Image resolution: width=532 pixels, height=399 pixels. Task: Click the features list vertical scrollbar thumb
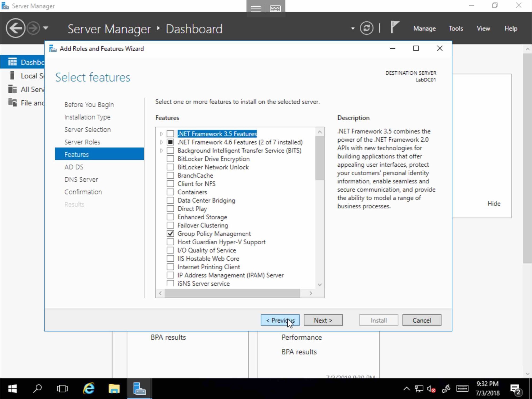(320, 158)
